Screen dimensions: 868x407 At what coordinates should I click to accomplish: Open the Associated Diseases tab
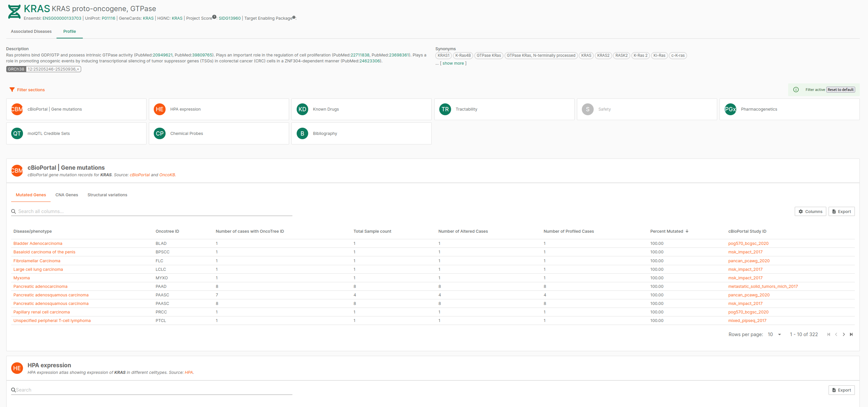pyautogui.click(x=31, y=31)
